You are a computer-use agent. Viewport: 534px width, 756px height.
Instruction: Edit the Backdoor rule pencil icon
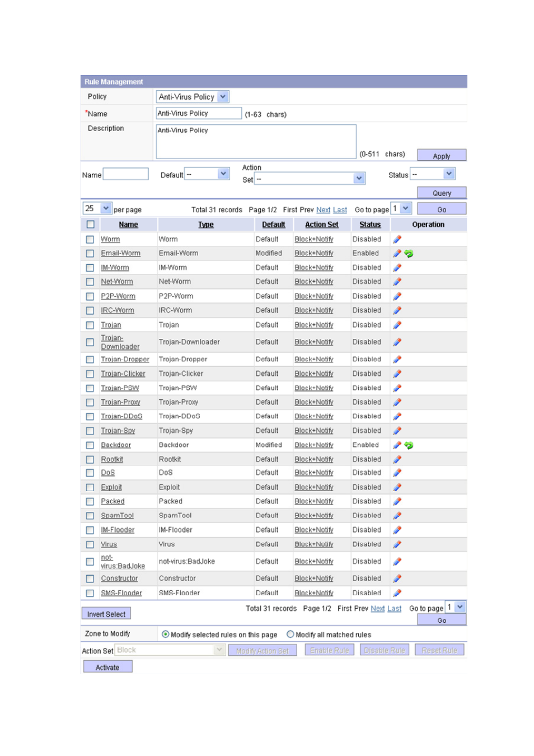pyautogui.click(x=397, y=445)
